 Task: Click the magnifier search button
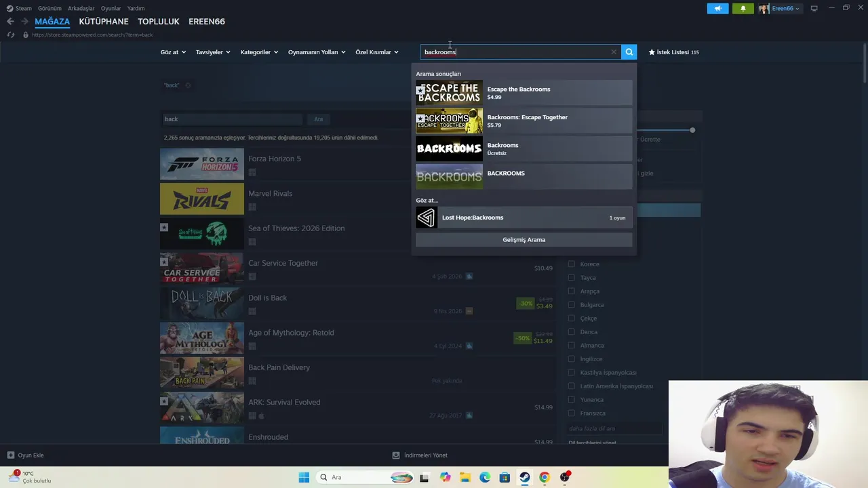pos(629,52)
